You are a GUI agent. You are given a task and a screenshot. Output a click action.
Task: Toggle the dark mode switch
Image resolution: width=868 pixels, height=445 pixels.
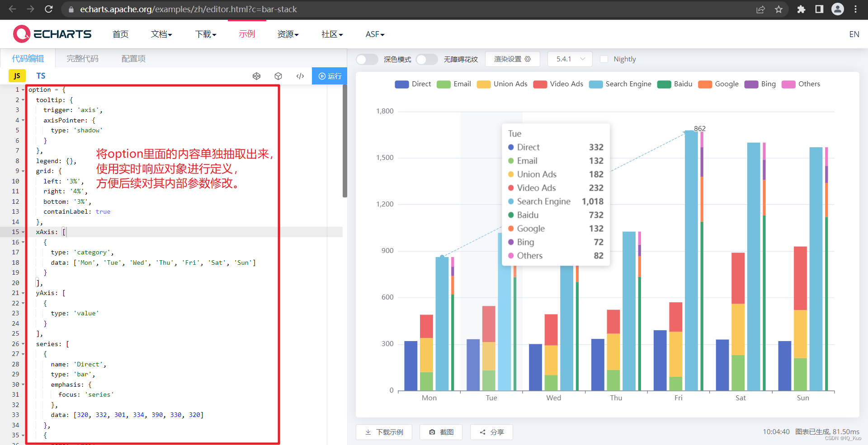pyautogui.click(x=367, y=59)
